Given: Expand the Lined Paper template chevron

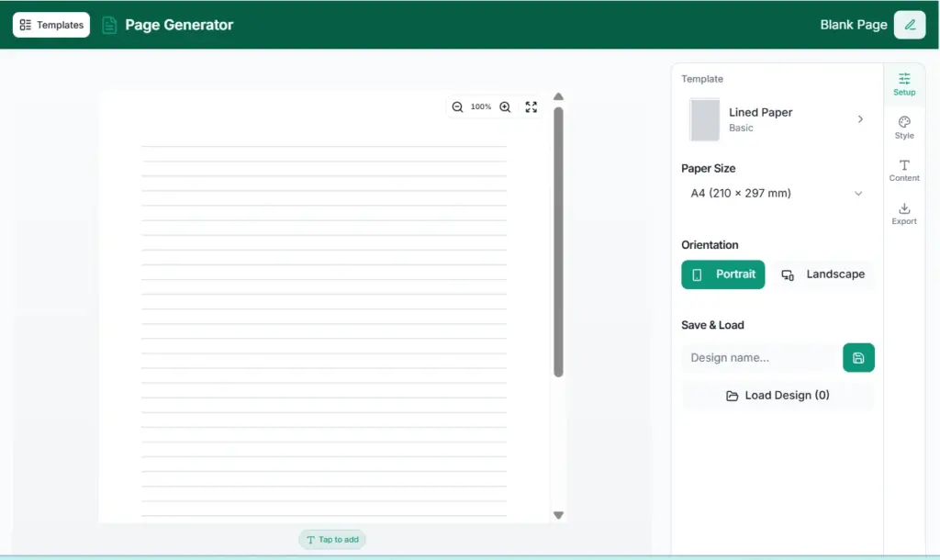Looking at the screenshot, I should pos(860,119).
